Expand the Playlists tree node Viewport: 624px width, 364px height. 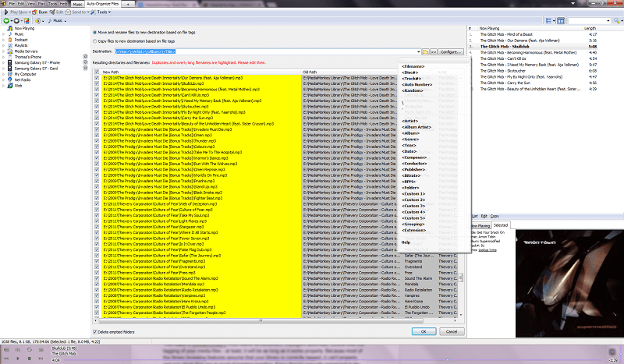click(x=4, y=45)
